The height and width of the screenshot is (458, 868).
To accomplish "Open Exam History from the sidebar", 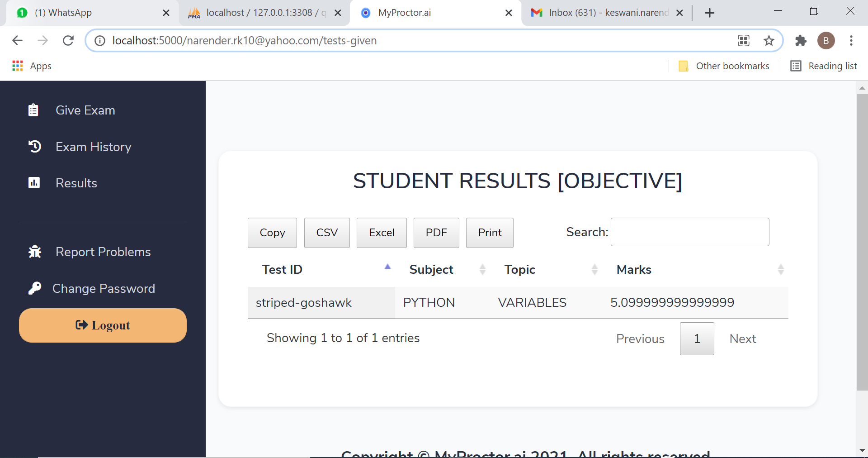I will click(94, 147).
